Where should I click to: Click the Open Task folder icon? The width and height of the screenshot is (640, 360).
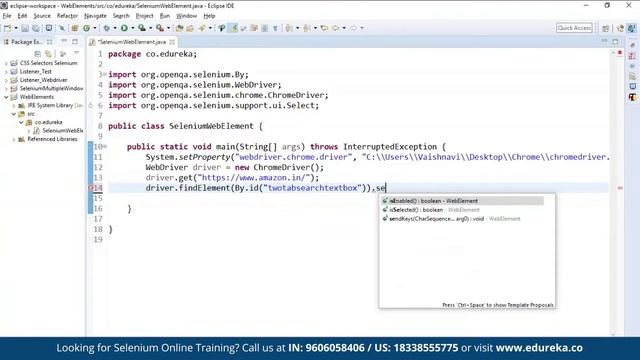click(190, 28)
